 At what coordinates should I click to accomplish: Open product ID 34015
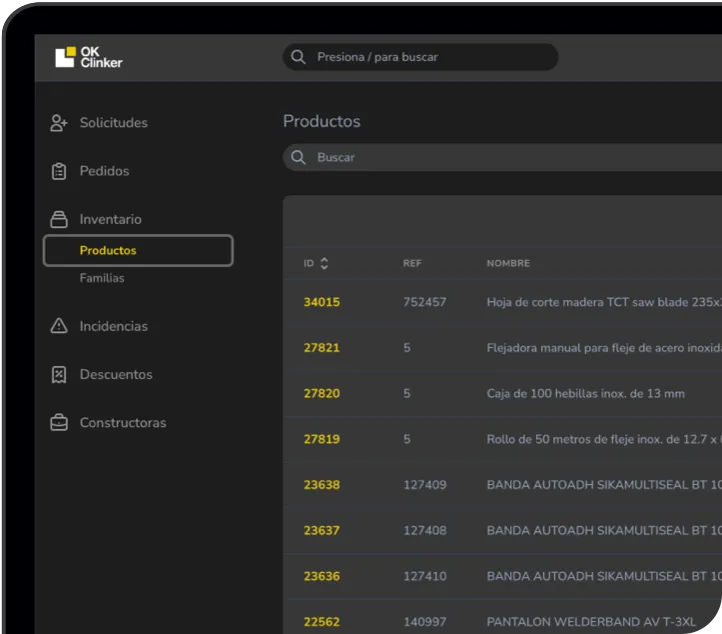322,302
